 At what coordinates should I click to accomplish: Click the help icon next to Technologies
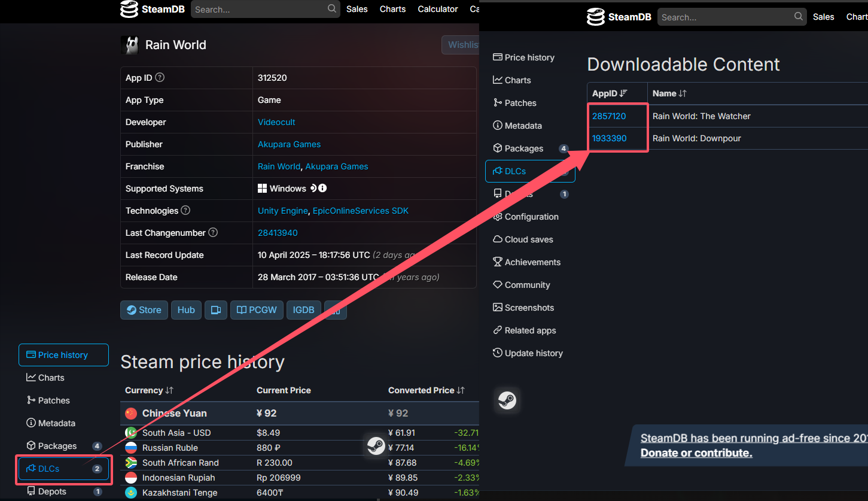point(185,211)
